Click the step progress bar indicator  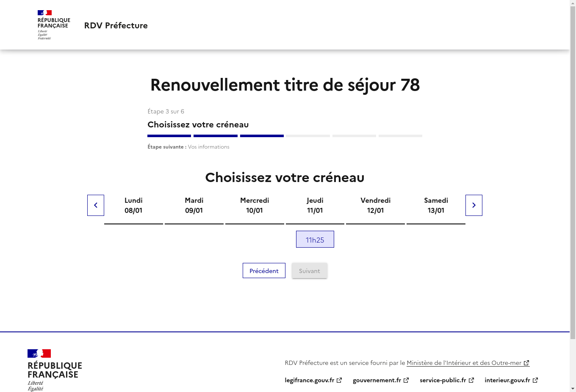click(285, 136)
